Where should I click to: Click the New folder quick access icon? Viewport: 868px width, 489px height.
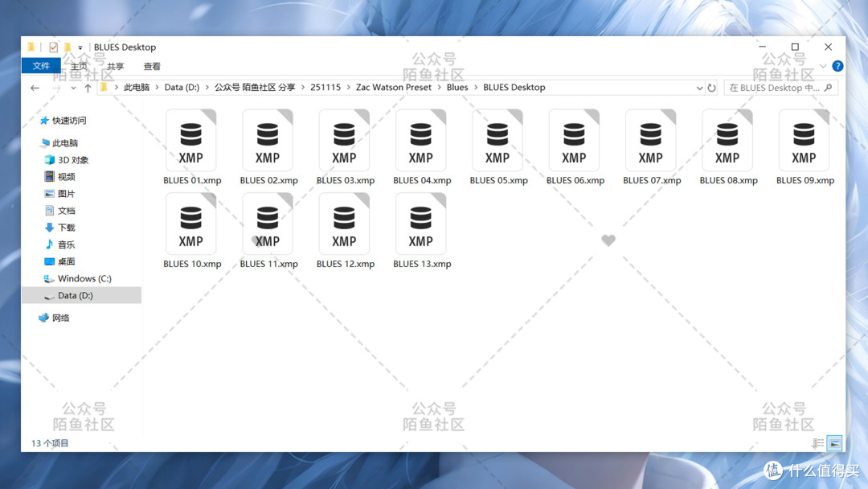(68, 47)
